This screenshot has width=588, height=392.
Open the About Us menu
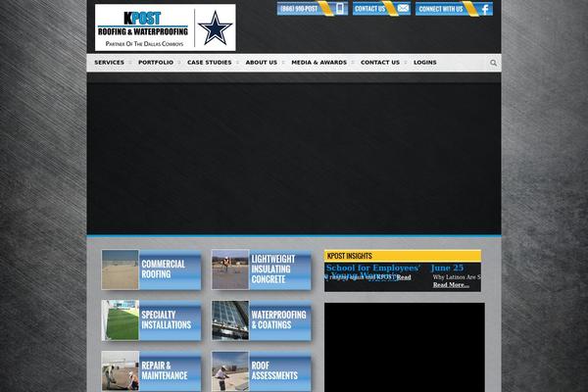tap(262, 63)
